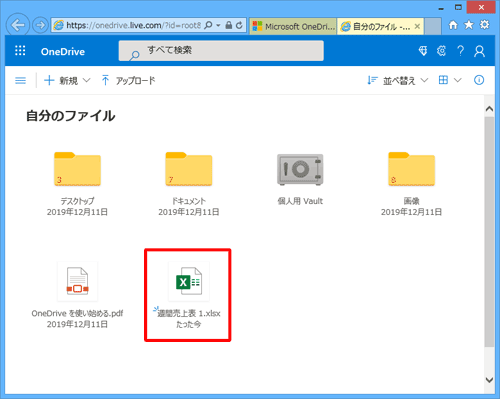Click the アップロード button

click(x=128, y=80)
